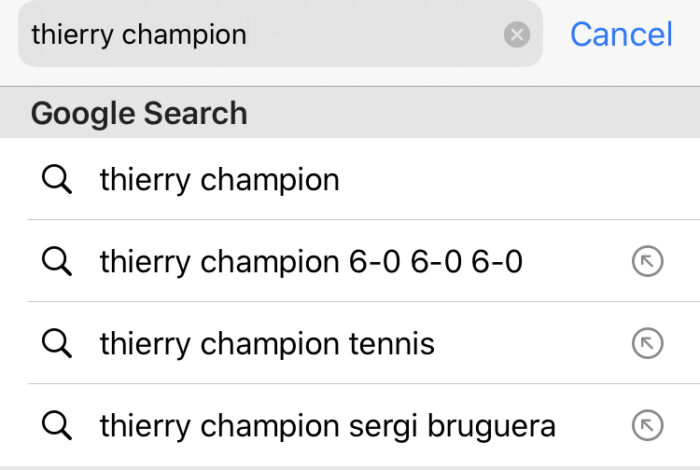
Task: Tap Cancel to dismiss search
Action: (621, 34)
